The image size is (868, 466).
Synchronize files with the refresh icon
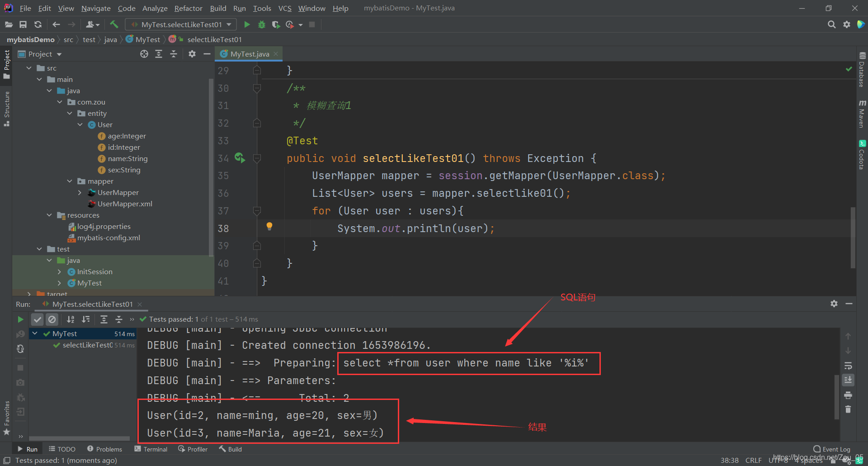38,24
